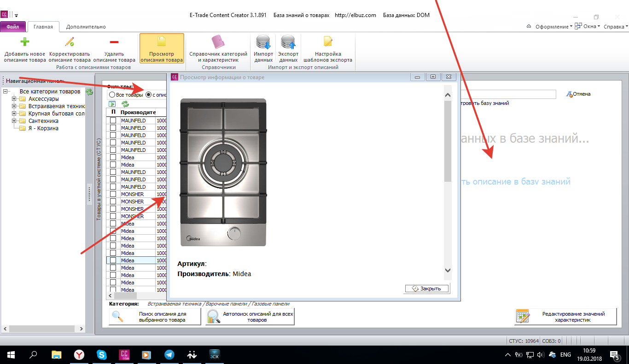Expand the Встраиваемая техника tree node
The width and height of the screenshot is (629, 364).
point(14,106)
